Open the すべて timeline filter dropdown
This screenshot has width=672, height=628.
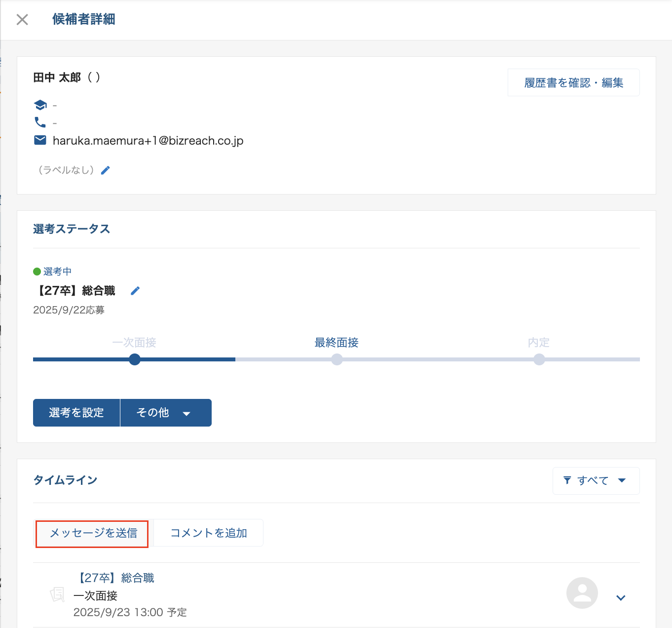[x=596, y=480]
